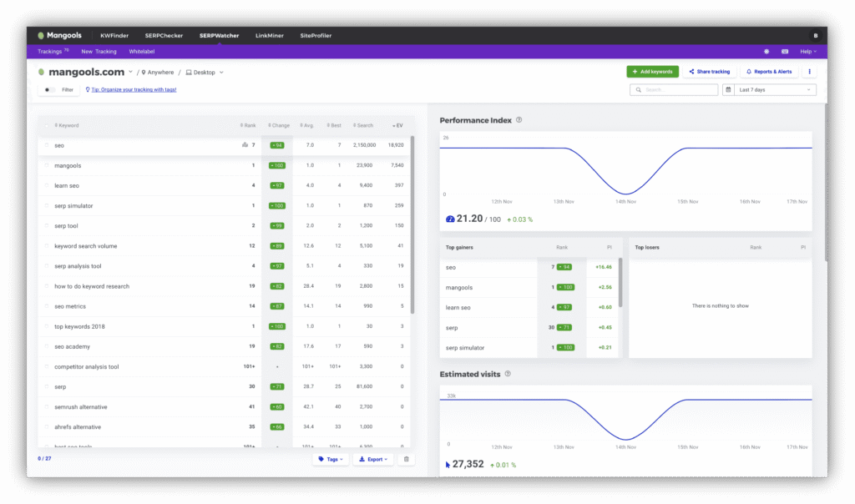Check the seo keyword row
The width and height of the screenshot is (855, 504).
pyautogui.click(x=47, y=145)
